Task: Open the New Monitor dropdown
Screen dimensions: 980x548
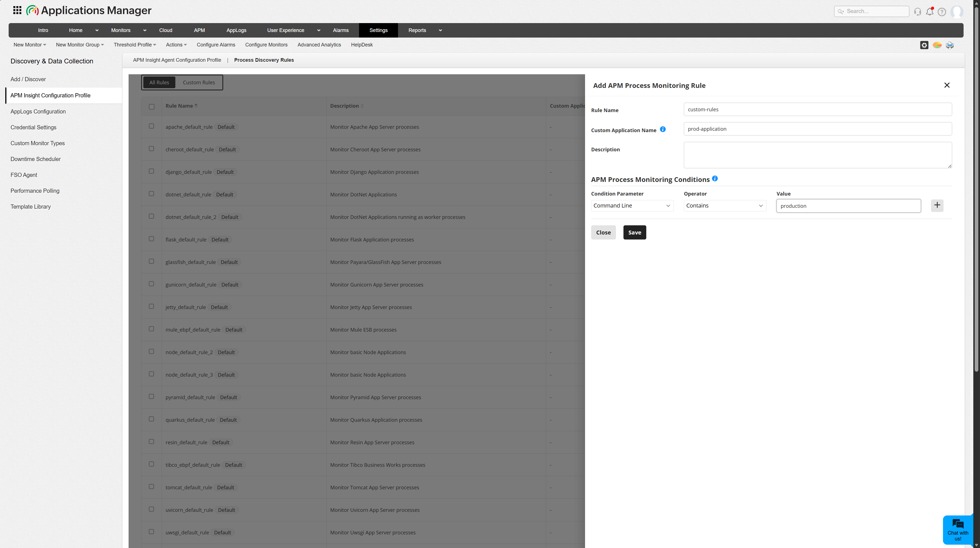Action: pyautogui.click(x=30, y=45)
